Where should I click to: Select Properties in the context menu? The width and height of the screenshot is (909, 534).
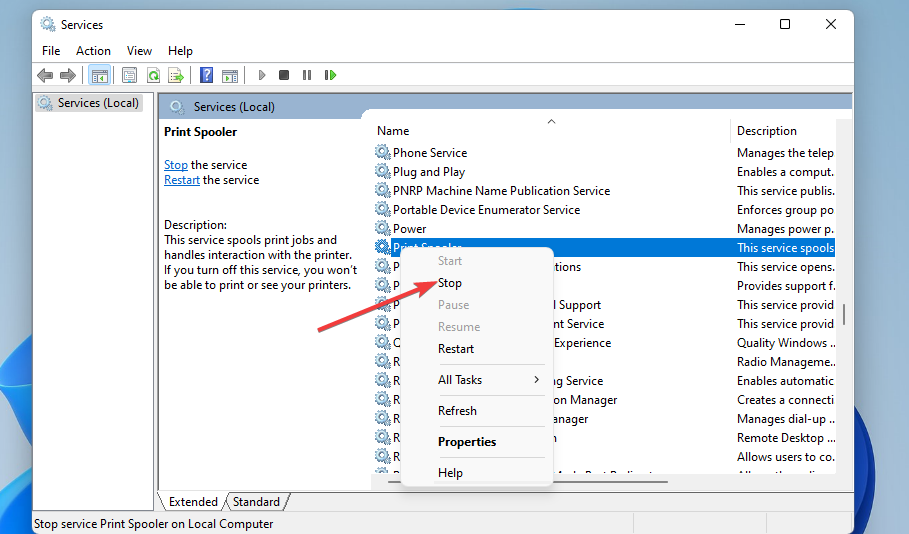tap(467, 442)
